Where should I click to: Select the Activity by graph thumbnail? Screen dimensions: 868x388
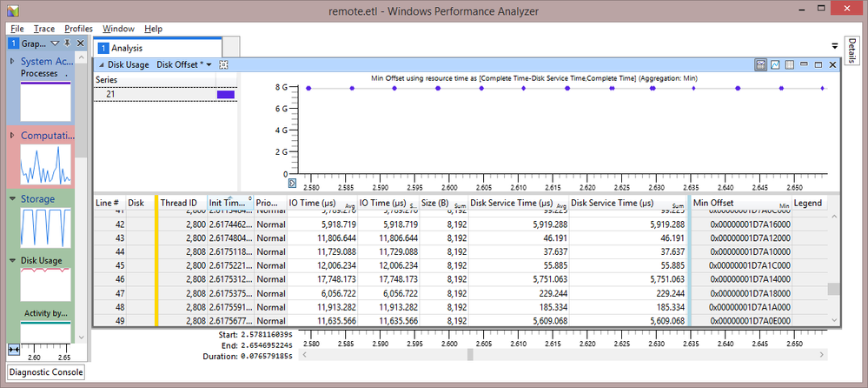(x=45, y=331)
